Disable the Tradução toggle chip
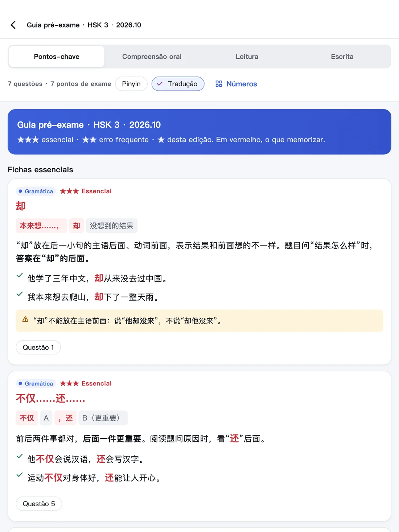The image size is (399, 532). tap(178, 84)
